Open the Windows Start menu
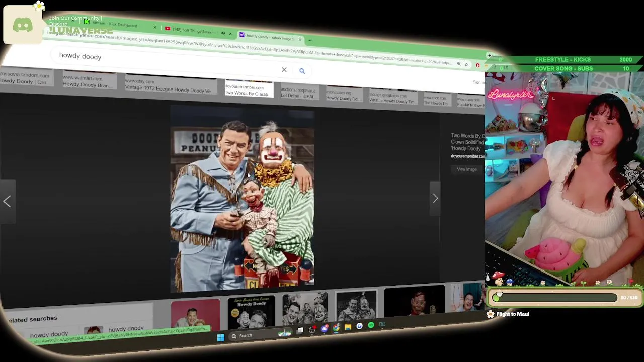Viewport: 644px width, 362px height. pos(220,337)
